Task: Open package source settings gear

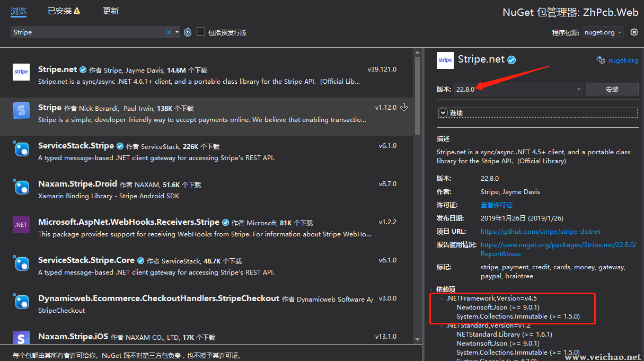Action: [x=634, y=32]
